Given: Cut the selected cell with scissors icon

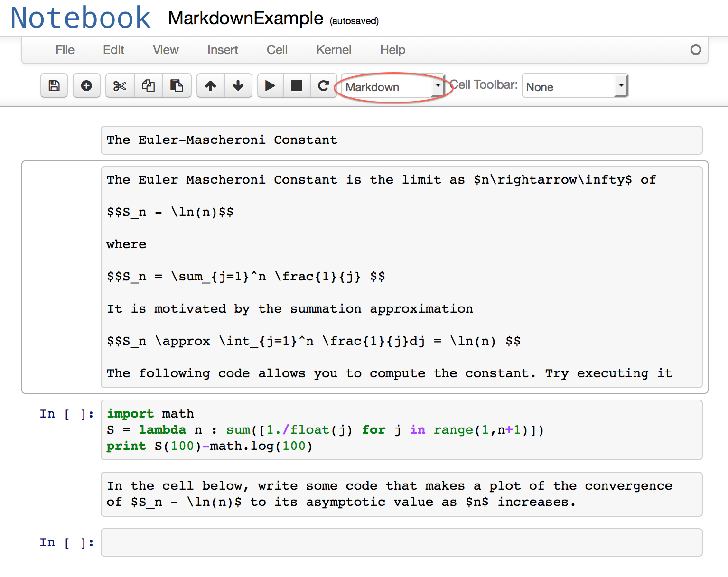Looking at the screenshot, I should (120, 86).
